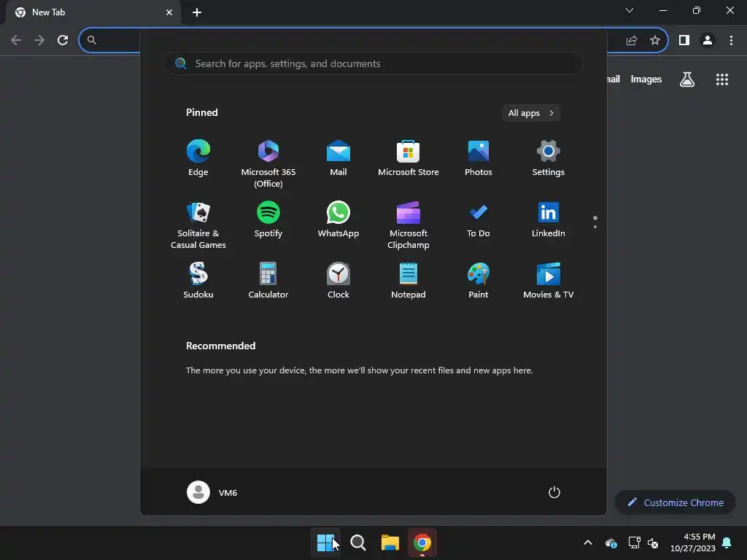Viewport: 747px width, 560px height.
Task: Open the Images link in Chrome
Action: [x=646, y=79]
